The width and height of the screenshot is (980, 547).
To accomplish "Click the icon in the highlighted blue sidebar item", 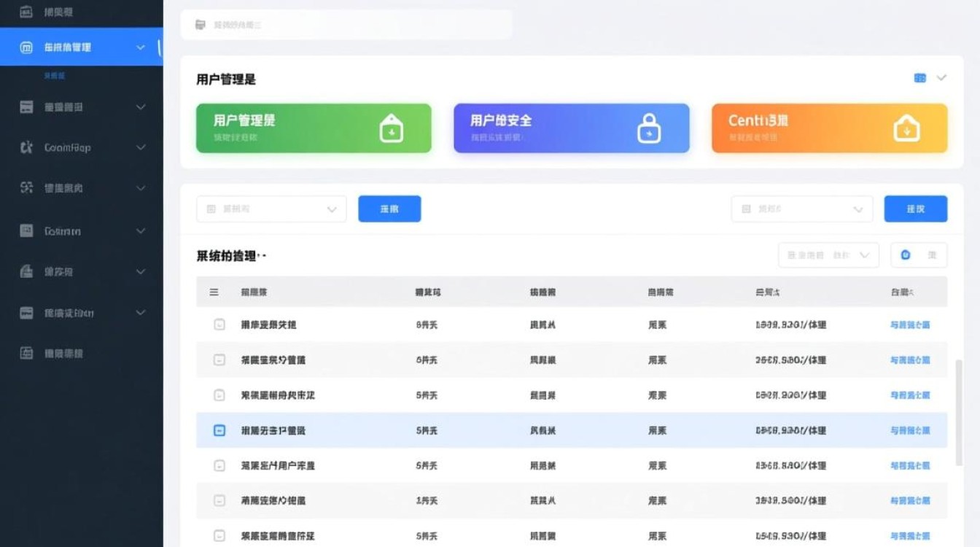I will click(x=26, y=47).
